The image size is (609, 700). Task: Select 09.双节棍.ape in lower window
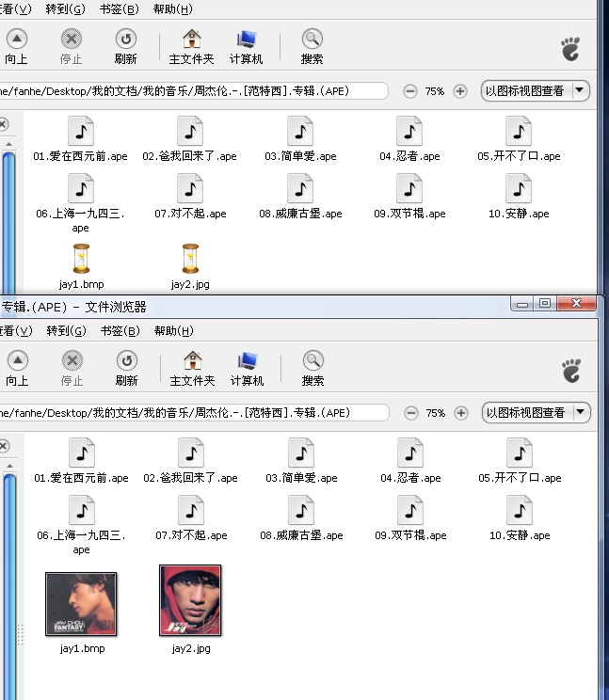click(410, 518)
